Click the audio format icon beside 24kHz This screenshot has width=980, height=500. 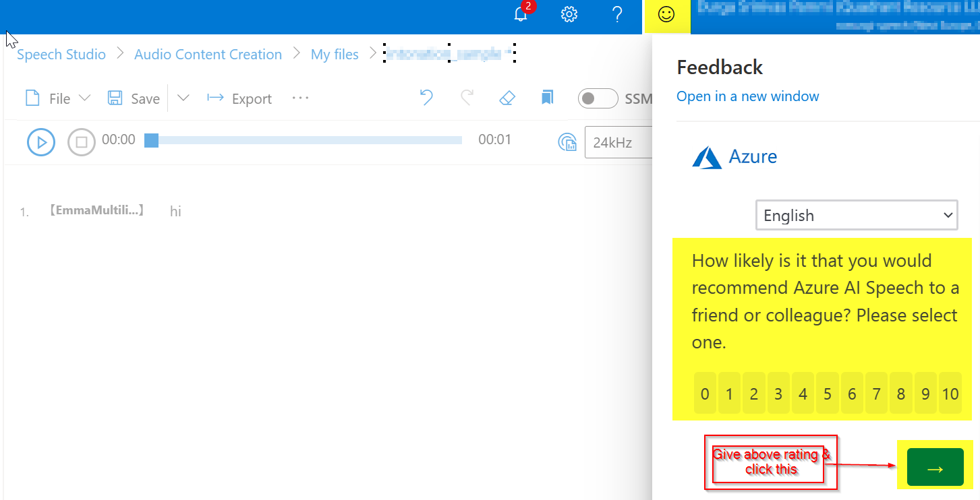567,142
